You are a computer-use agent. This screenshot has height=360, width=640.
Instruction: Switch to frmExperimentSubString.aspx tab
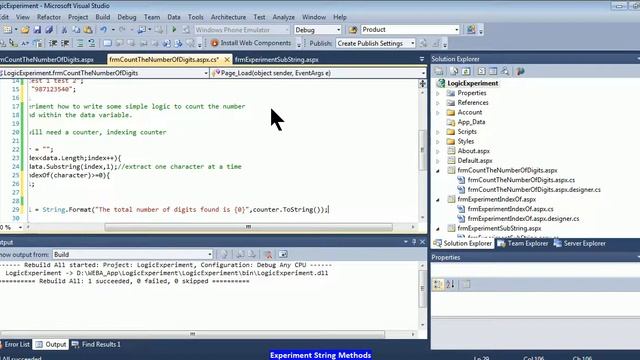pyautogui.click(x=277, y=60)
